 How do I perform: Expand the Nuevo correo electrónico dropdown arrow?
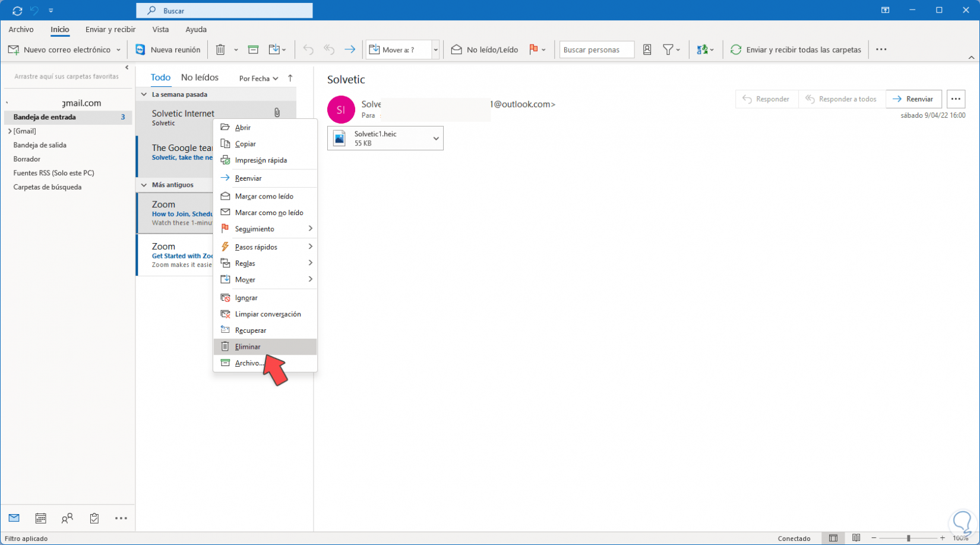pos(118,50)
